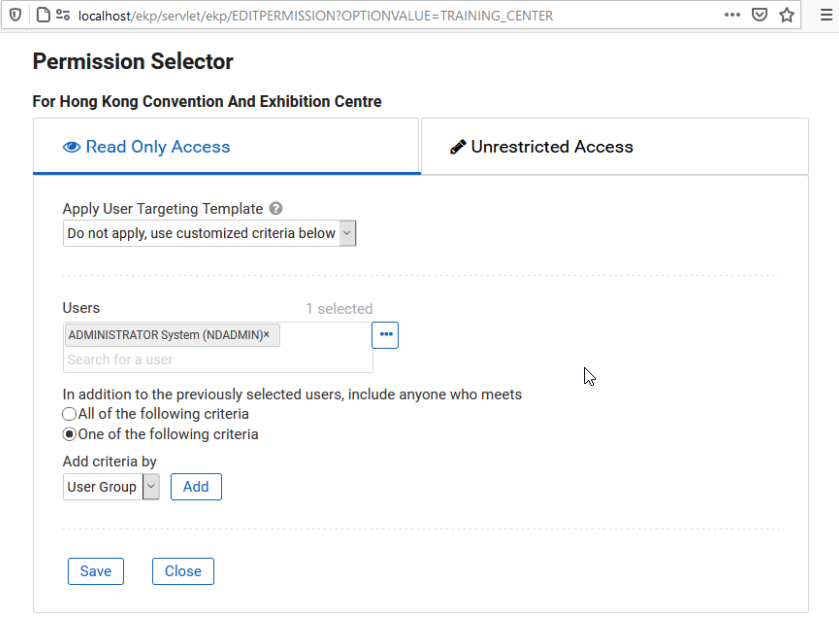Focus the Search for a user field
The width and height of the screenshot is (839, 631).
218,360
